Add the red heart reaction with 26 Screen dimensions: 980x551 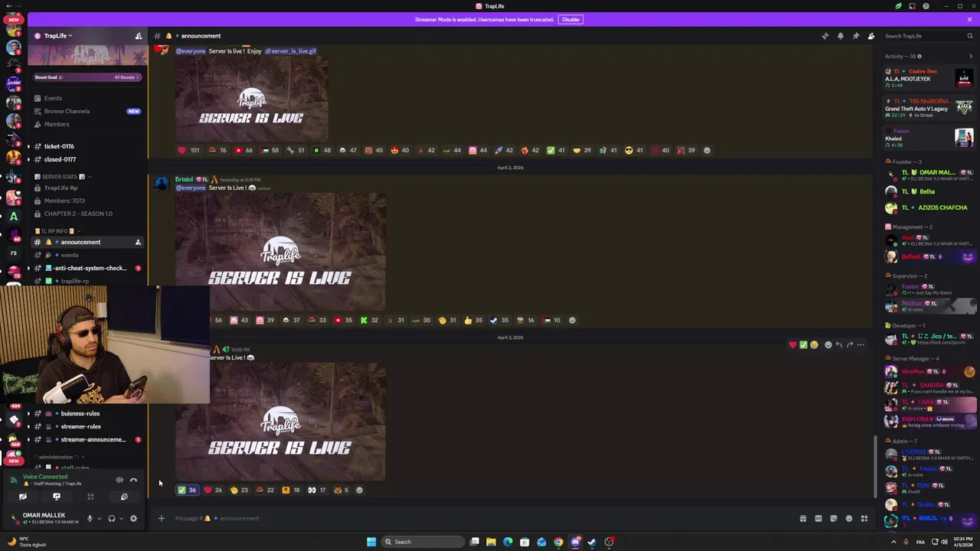(213, 490)
